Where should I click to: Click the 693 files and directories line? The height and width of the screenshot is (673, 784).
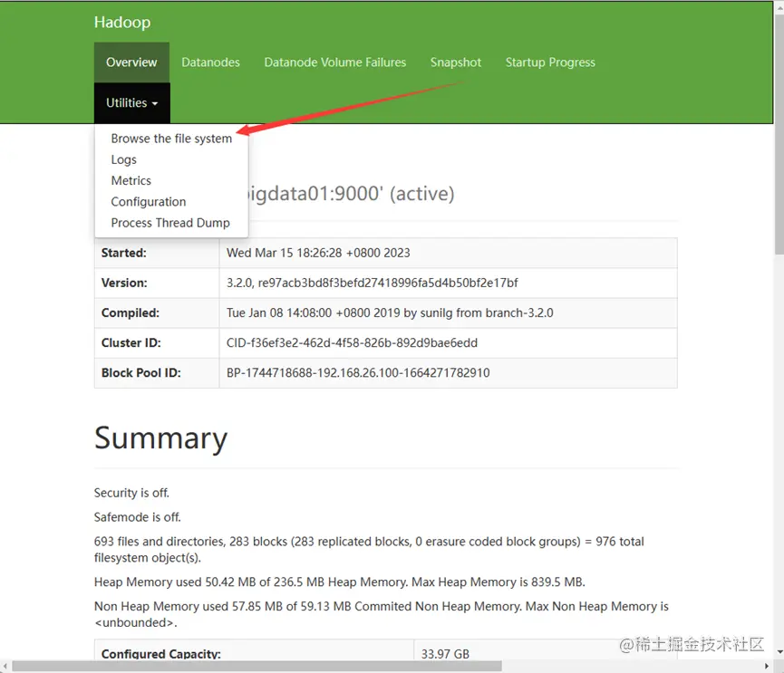369,549
